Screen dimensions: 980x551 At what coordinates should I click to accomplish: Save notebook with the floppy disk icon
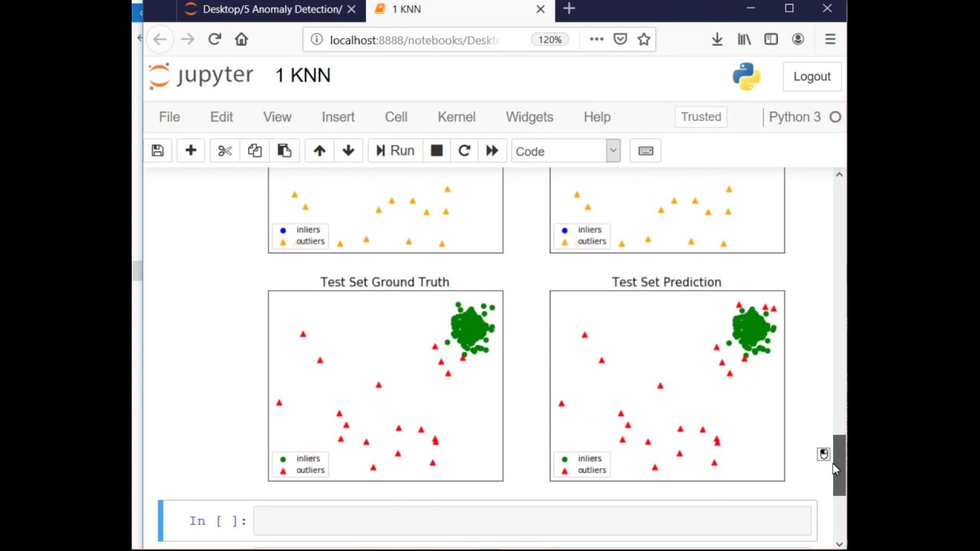click(158, 151)
